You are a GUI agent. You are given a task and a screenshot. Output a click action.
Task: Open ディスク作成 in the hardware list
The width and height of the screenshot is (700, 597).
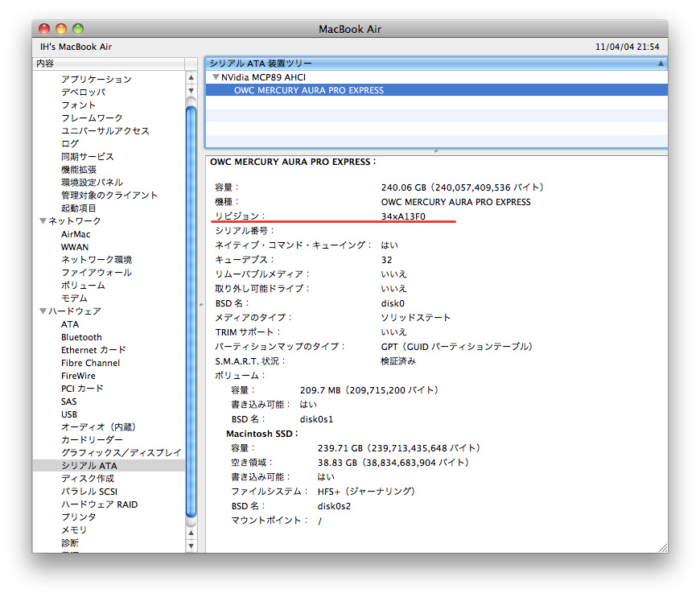click(88, 479)
